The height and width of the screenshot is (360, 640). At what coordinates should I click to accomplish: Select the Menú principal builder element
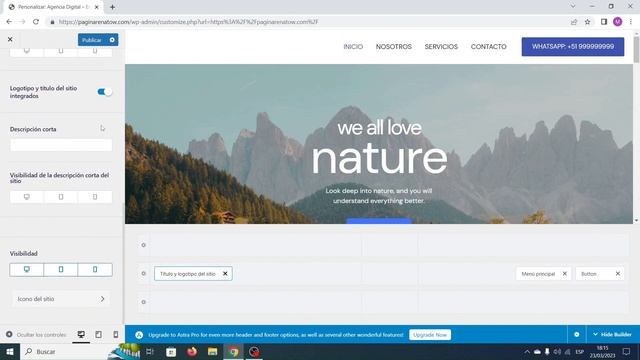pyautogui.click(x=538, y=274)
